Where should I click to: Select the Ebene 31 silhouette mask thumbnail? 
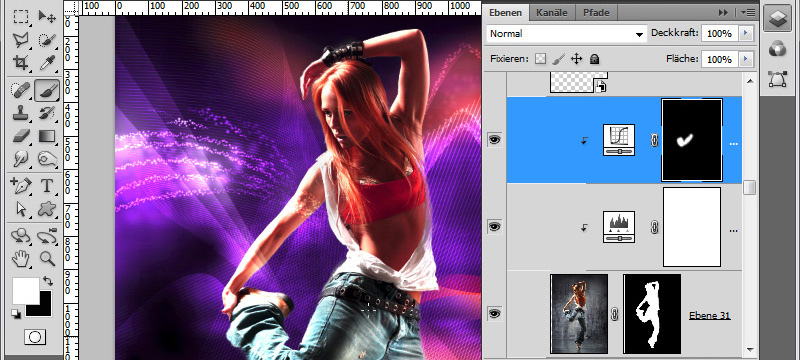click(652, 314)
